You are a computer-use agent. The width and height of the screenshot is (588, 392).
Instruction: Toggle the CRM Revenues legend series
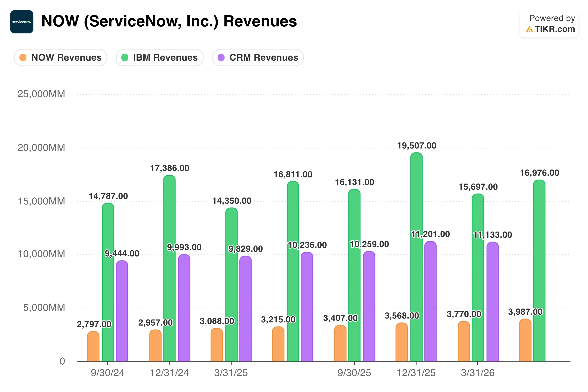tap(258, 58)
